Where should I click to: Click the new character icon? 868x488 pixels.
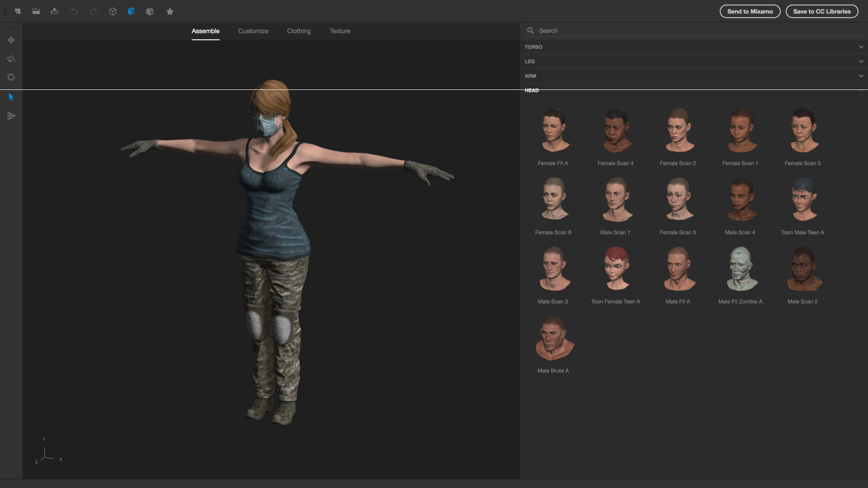[17, 11]
